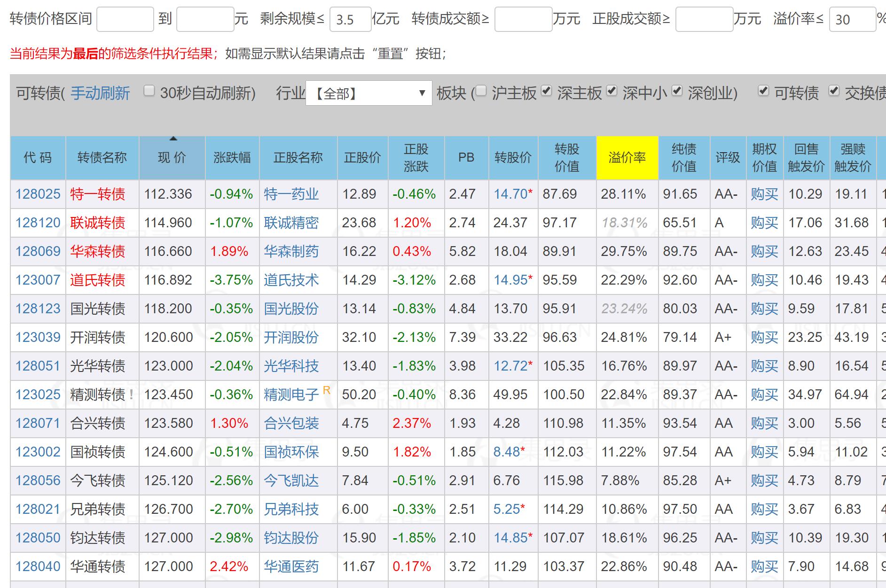Click the 正股成交额 minimum input field
The width and height of the screenshot is (886, 588).
[705, 19]
